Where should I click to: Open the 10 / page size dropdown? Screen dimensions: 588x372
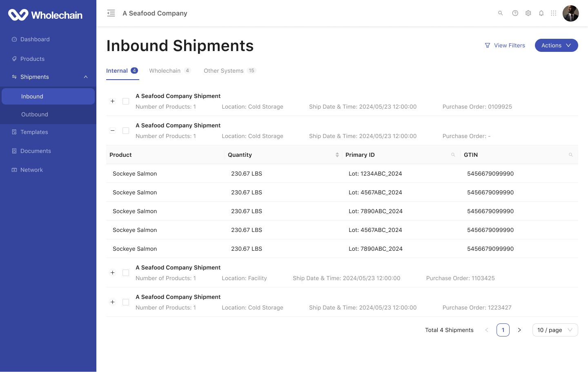point(555,330)
